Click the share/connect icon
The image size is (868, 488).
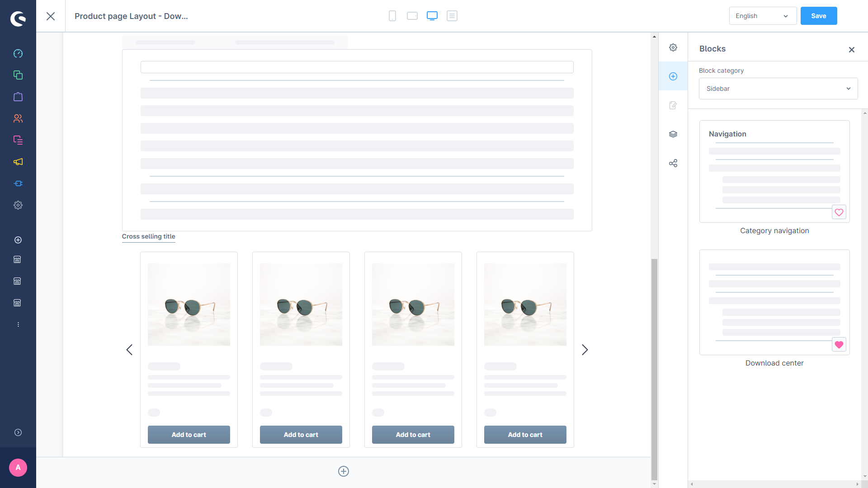coord(672,163)
